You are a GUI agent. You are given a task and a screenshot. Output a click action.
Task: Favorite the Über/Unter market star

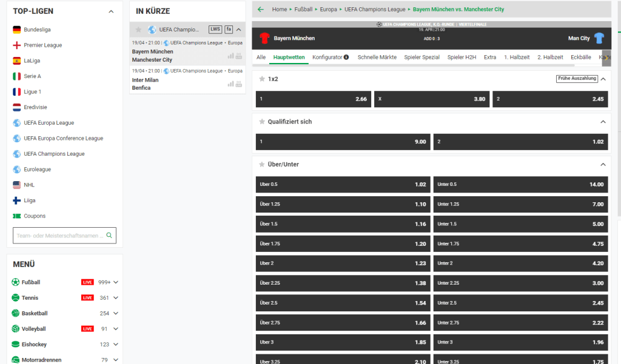(262, 164)
